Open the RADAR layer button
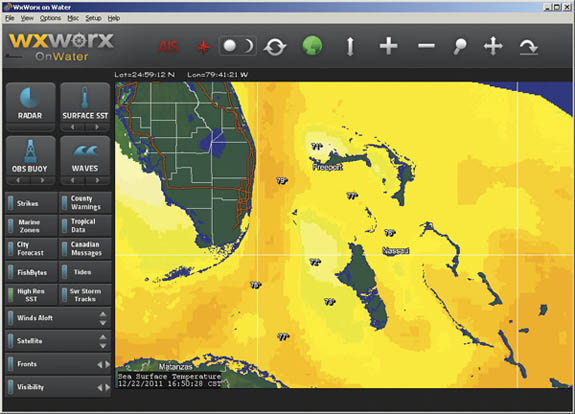Viewport: 575px width, 414px height. [x=30, y=103]
